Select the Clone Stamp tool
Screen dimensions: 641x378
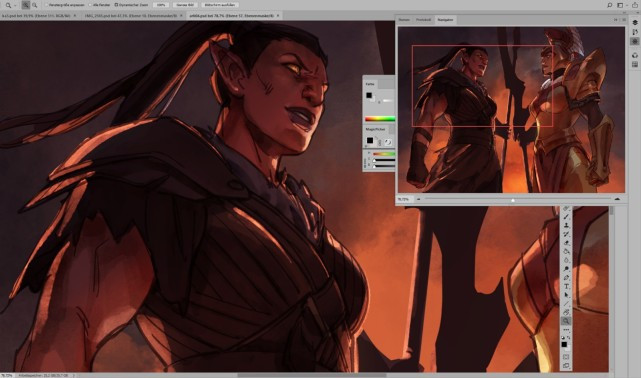click(566, 225)
